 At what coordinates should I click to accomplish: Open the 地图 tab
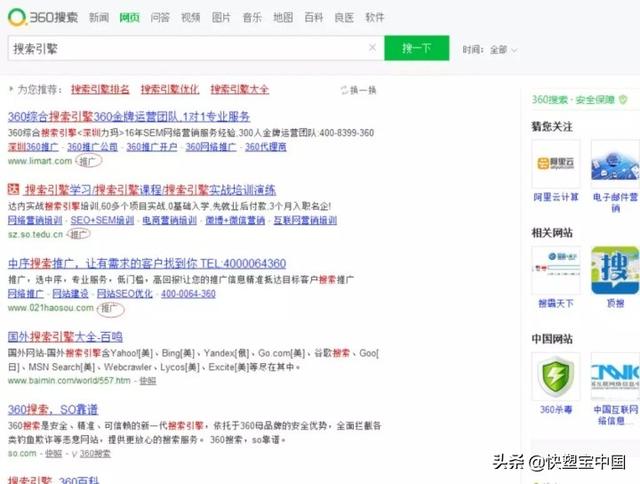283,18
